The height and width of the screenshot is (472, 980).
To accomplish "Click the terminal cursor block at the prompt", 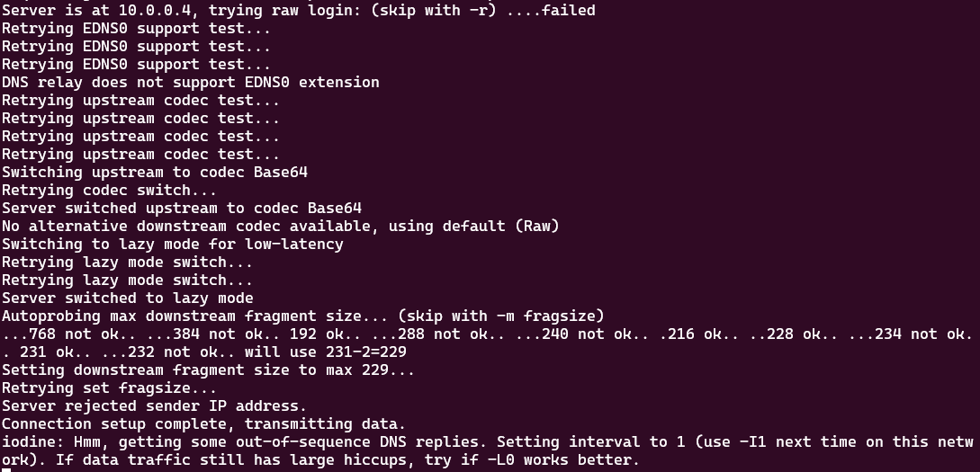I will 5,469.
